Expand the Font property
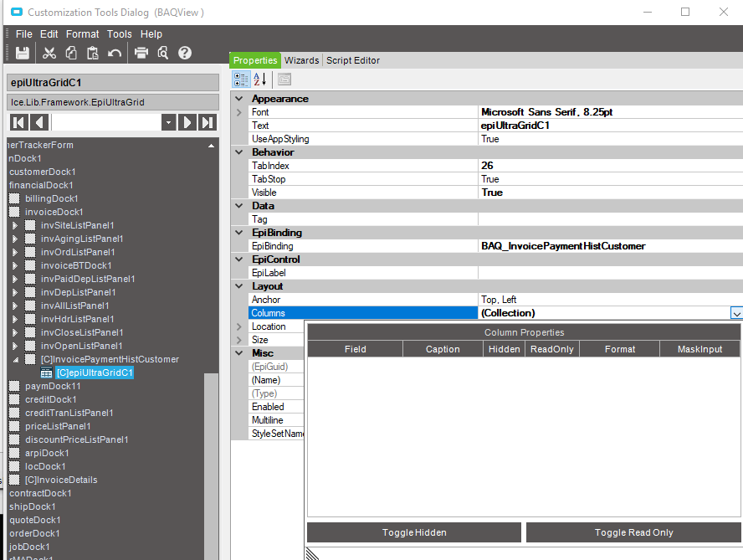The height and width of the screenshot is (560, 743). click(x=239, y=112)
